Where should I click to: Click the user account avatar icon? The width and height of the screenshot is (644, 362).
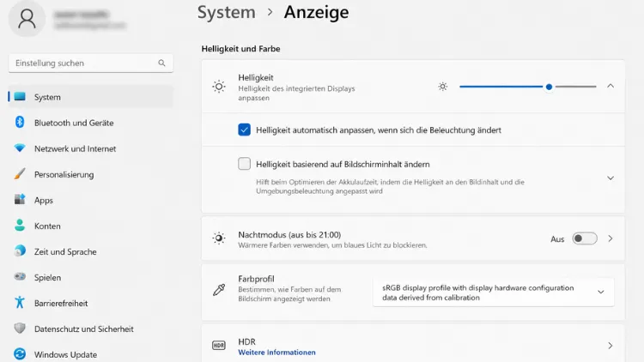click(27, 19)
